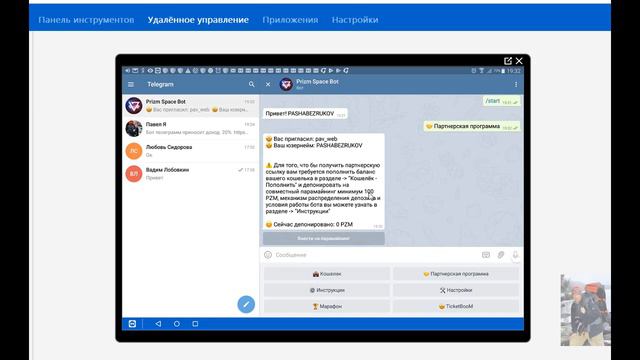Image resolution: width=640 pixels, height=360 pixels.
Task: Open the Prizm Space Bot chat in list
Action: 191,106
